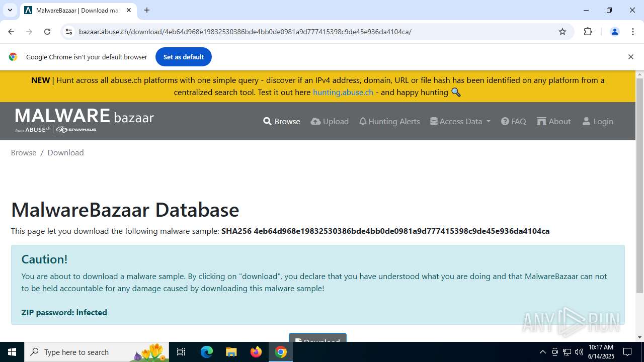
Task: Launch Microsoft Edge from taskbar
Action: (x=207, y=352)
